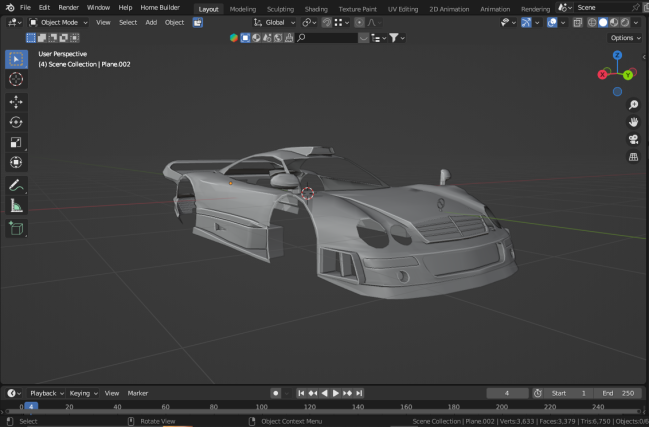Select the Move tool
649x427 pixels.
pos(16,102)
